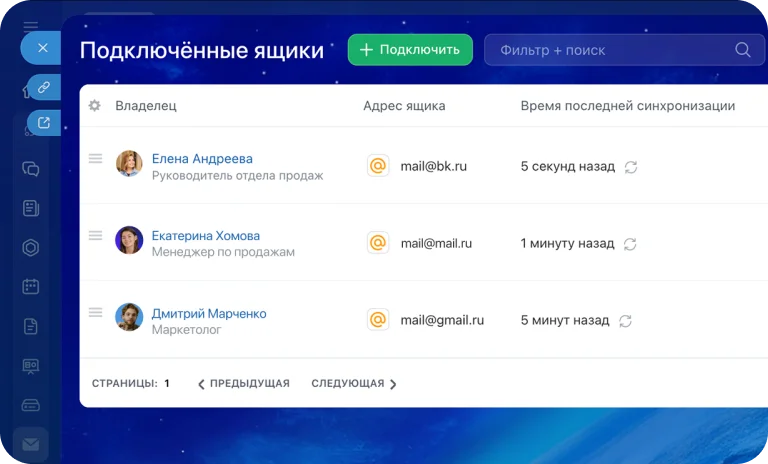Open the table settings gear icon
Screen dimensions: 768x464
[94, 106]
